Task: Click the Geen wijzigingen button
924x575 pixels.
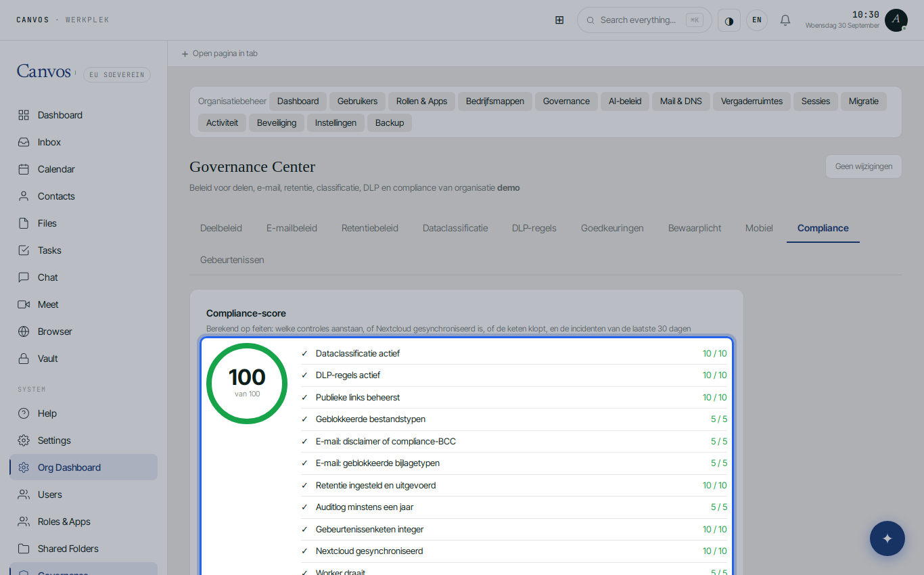Action: tap(864, 166)
